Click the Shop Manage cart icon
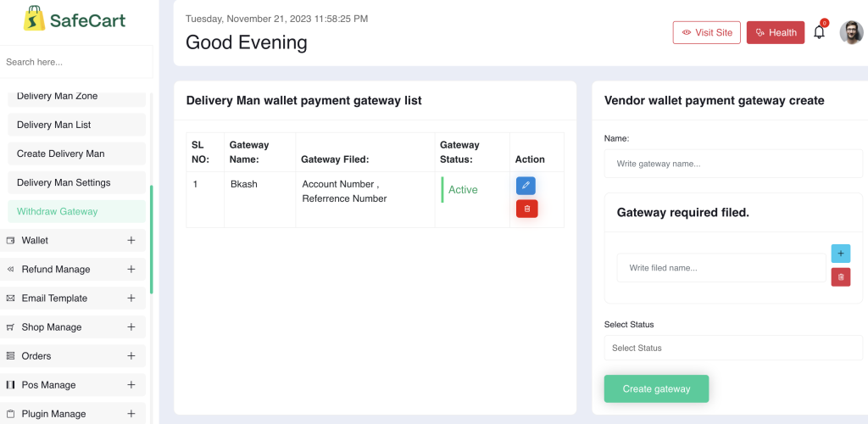This screenshot has height=424, width=868. pyautogui.click(x=10, y=327)
